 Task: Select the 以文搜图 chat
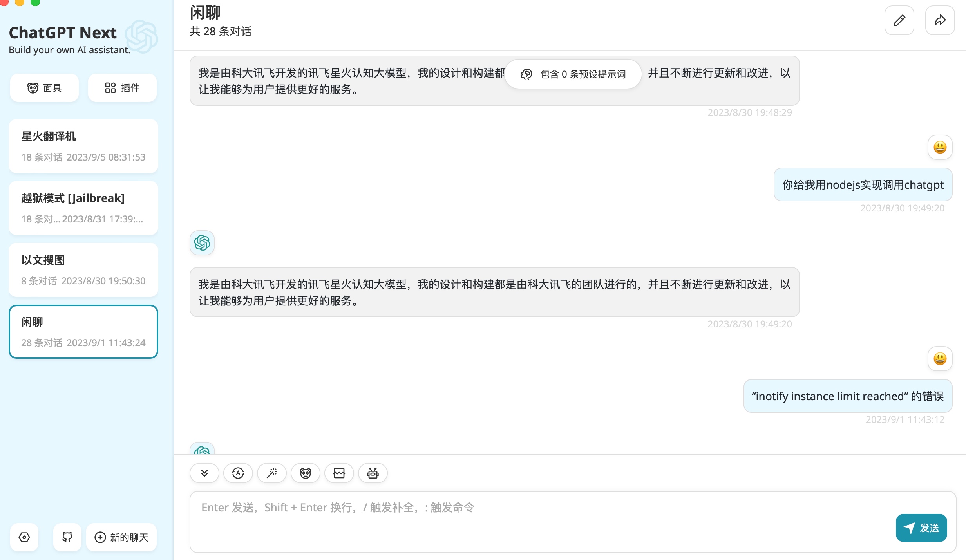click(x=83, y=270)
